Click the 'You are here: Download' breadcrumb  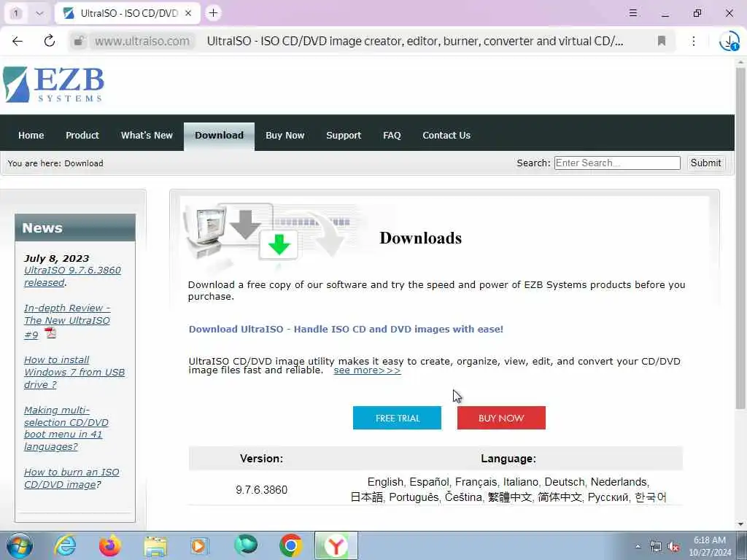tap(55, 163)
